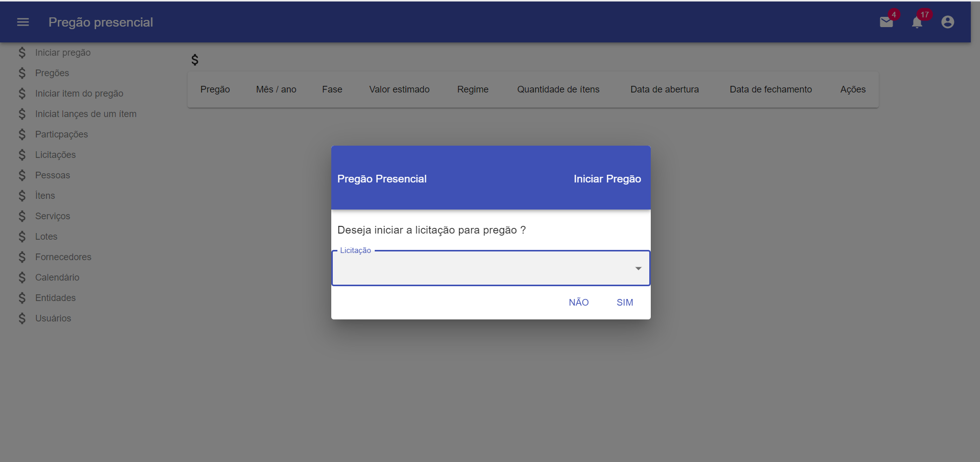Click dollar icon beside Licitações
The image size is (980, 462).
click(22, 155)
